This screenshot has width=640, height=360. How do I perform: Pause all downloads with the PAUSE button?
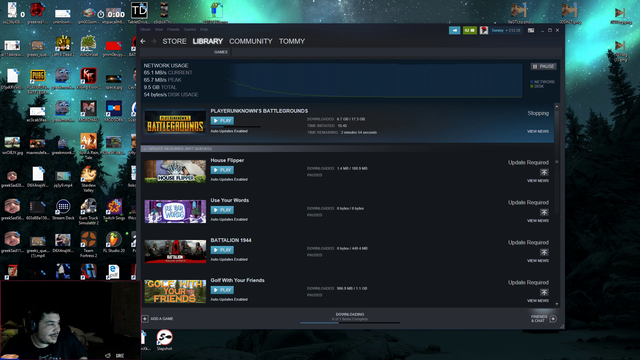[x=543, y=66]
